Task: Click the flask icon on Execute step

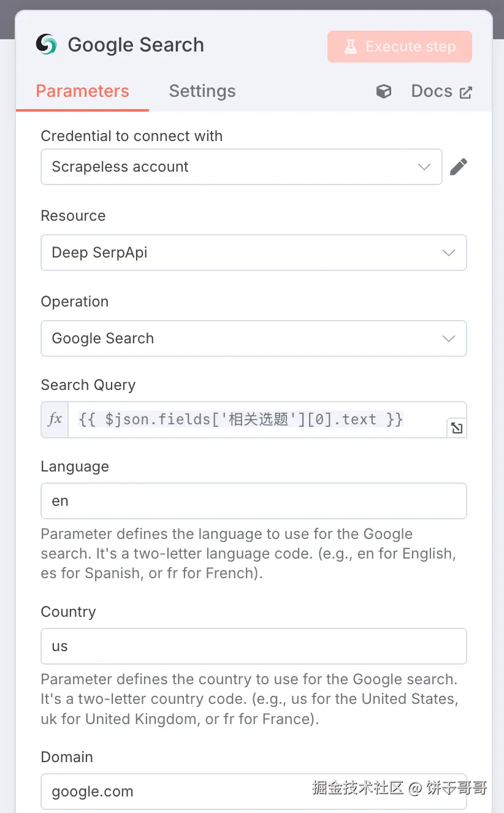Action: [x=351, y=47]
